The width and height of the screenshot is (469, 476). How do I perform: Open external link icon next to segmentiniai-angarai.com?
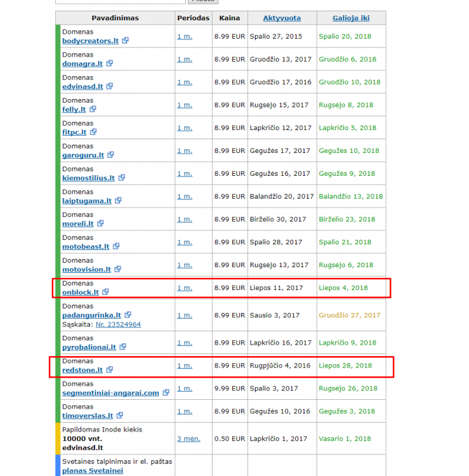coord(166,392)
